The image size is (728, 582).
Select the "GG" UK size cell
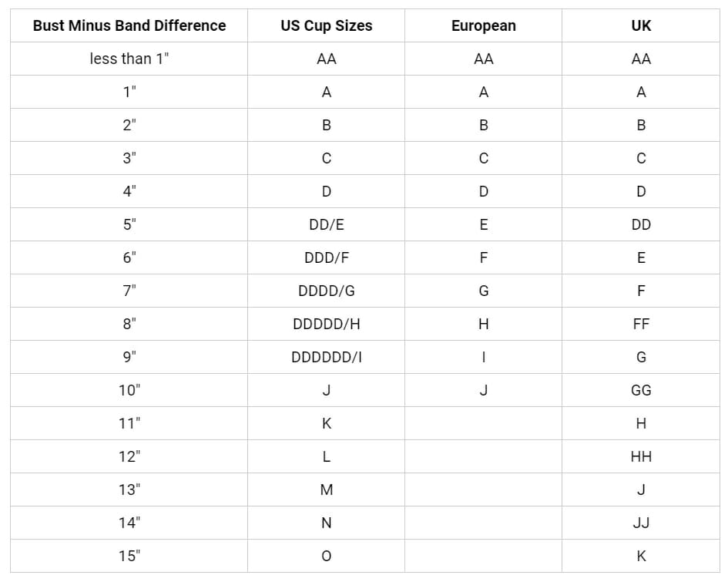click(641, 390)
